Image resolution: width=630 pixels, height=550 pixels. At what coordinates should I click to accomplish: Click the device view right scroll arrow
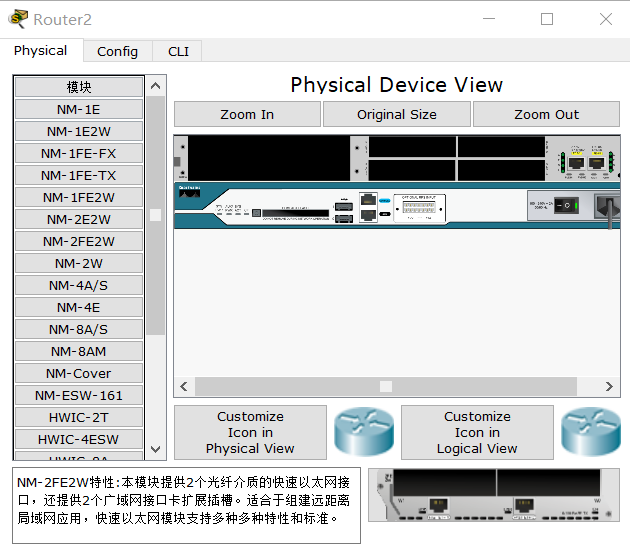pos(609,386)
